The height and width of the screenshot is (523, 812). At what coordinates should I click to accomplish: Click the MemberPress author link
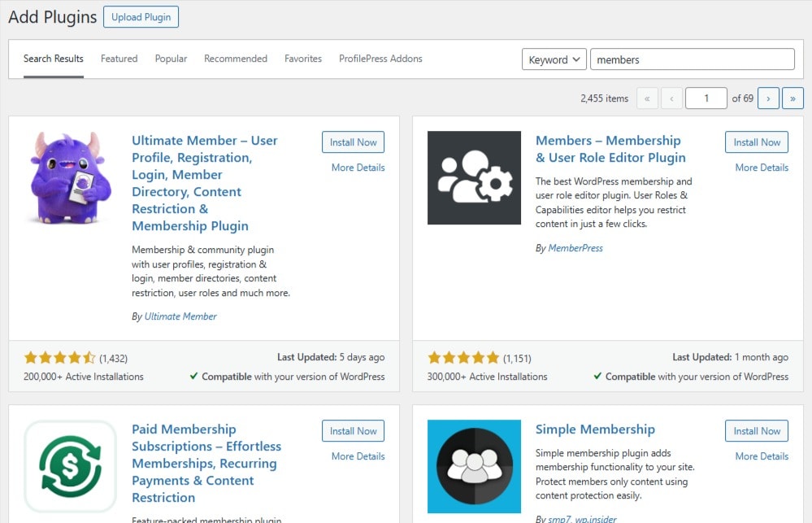(x=575, y=248)
